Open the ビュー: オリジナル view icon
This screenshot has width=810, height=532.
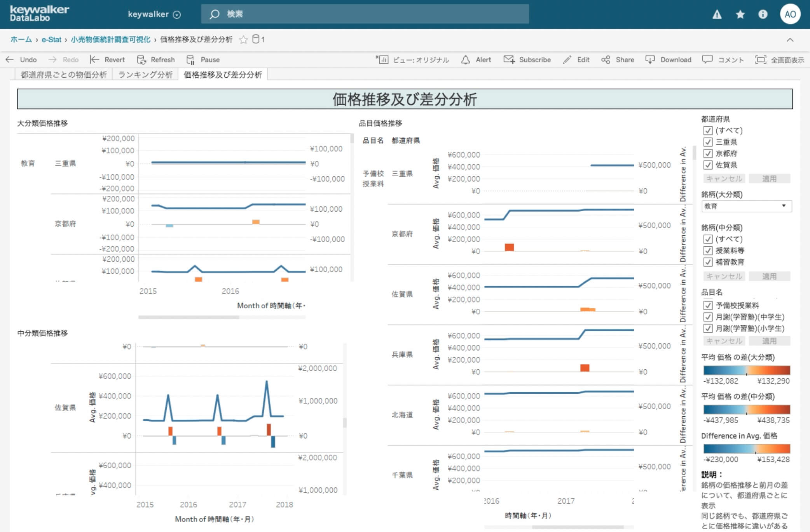pyautogui.click(x=382, y=59)
